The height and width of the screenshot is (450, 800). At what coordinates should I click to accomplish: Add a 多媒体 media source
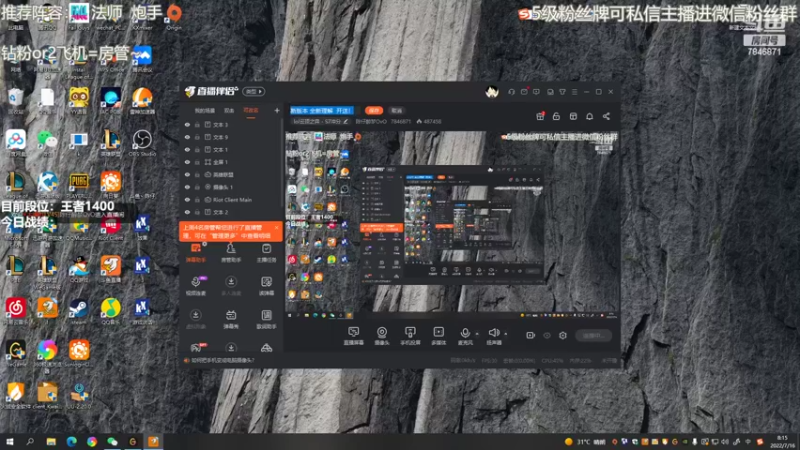[439, 336]
